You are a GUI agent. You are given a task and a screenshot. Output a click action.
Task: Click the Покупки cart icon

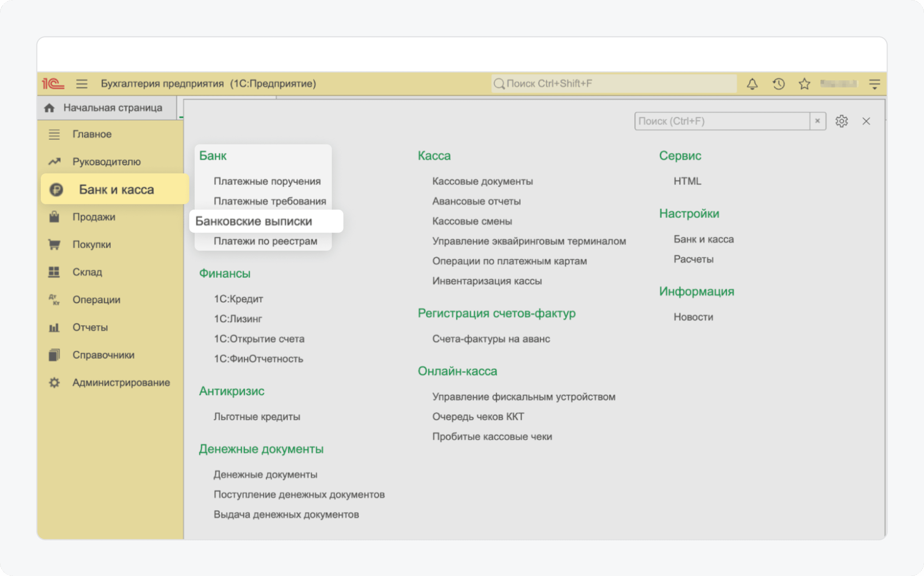(x=54, y=244)
